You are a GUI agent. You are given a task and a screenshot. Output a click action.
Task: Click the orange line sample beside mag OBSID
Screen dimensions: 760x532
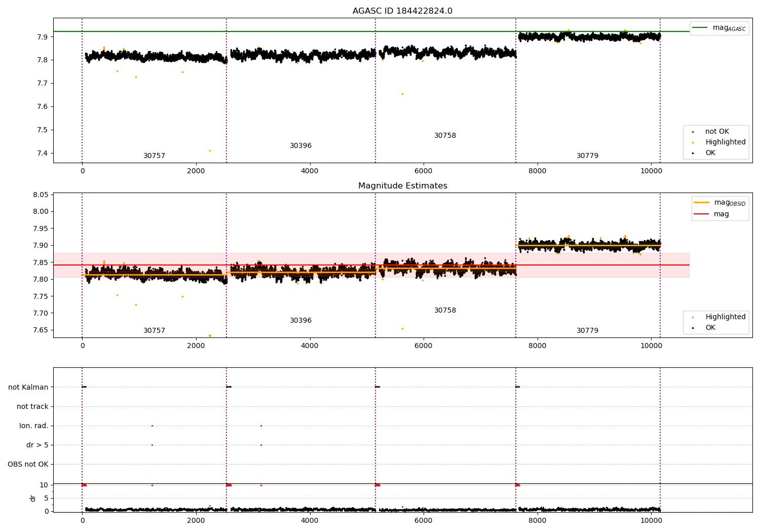701,203
